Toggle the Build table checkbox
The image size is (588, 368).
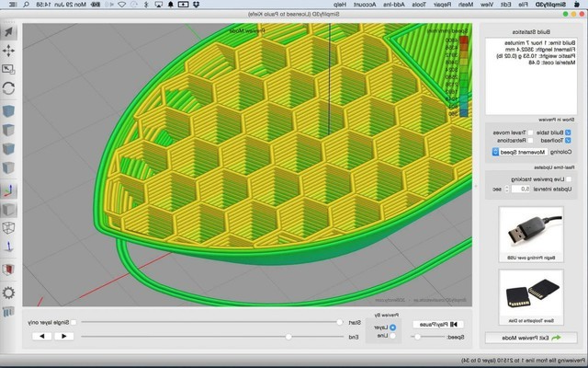click(x=568, y=132)
